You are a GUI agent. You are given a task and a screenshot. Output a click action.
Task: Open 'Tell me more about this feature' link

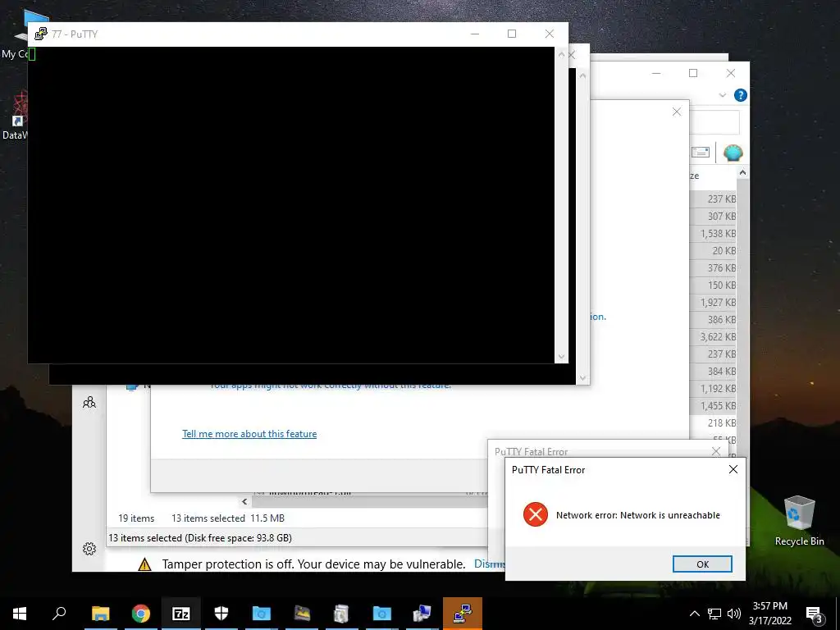click(249, 433)
